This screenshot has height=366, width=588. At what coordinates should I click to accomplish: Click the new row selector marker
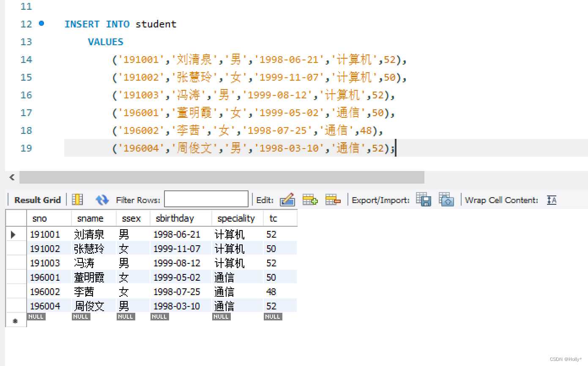(x=16, y=320)
